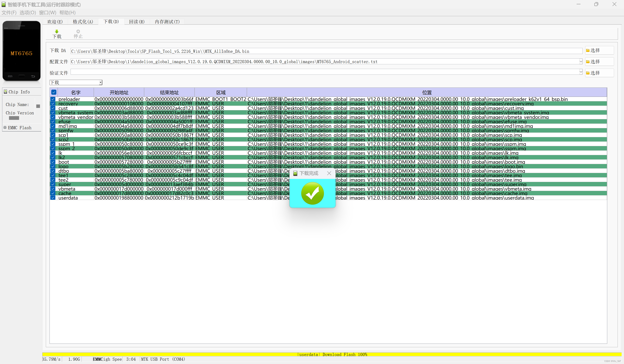Click the MT6765 phone image
This screenshot has height=364, width=624.
[x=21, y=51]
